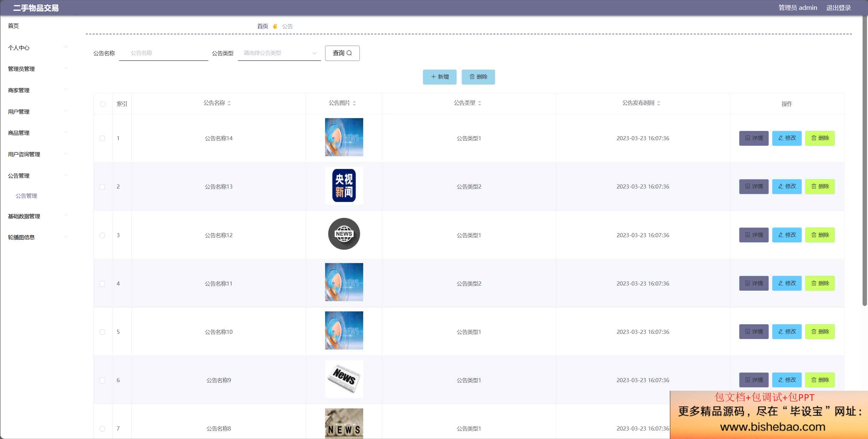This screenshot has height=439, width=868.
Task: Click the 公告名称8 cell
Action: coord(219,428)
